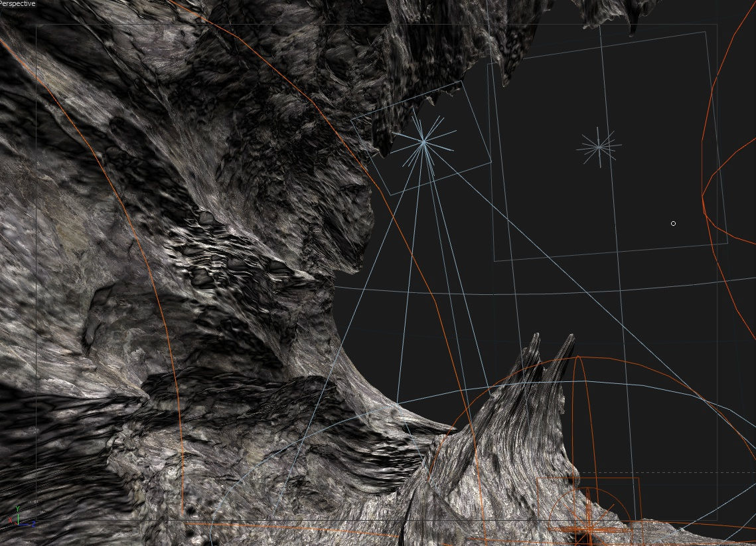Click the small white circle helper
This screenshot has height=546, width=756.
pos(673,223)
